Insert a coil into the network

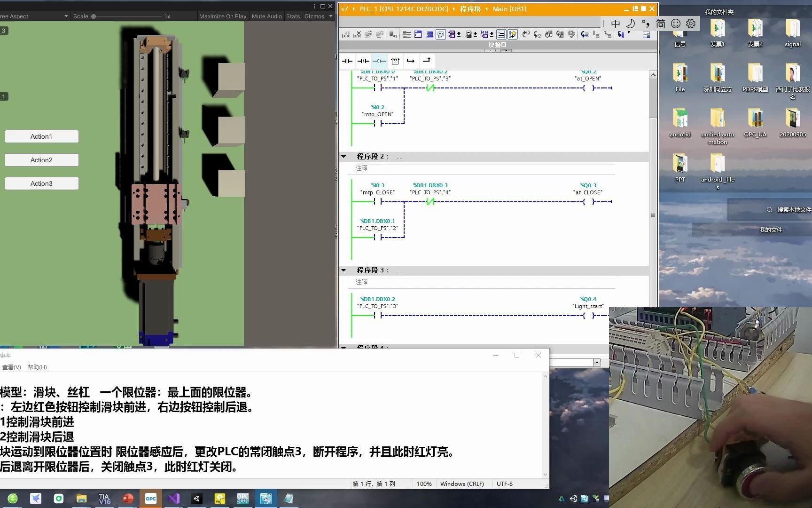pyautogui.click(x=379, y=61)
